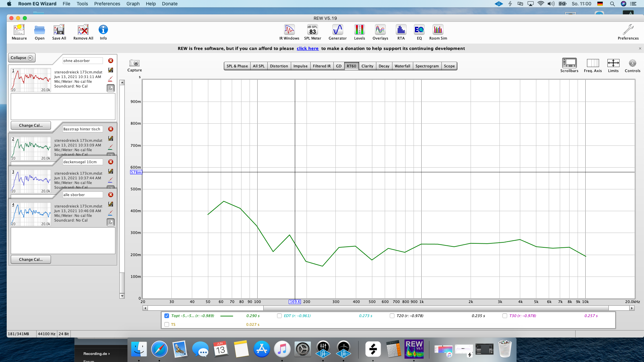This screenshot has height=362, width=644.
Task: Change trace colour of 'alle sborber'
Action: [x=110, y=213]
